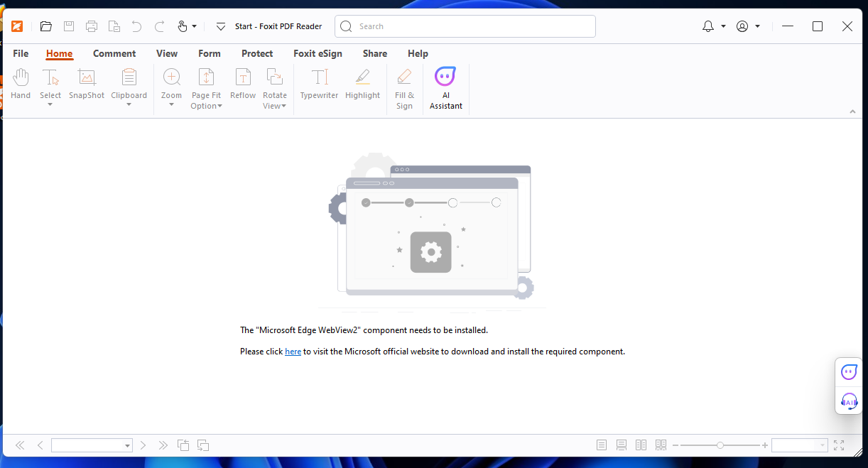
Task: Switch to the Form tab
Action: [x=210, y=53]
